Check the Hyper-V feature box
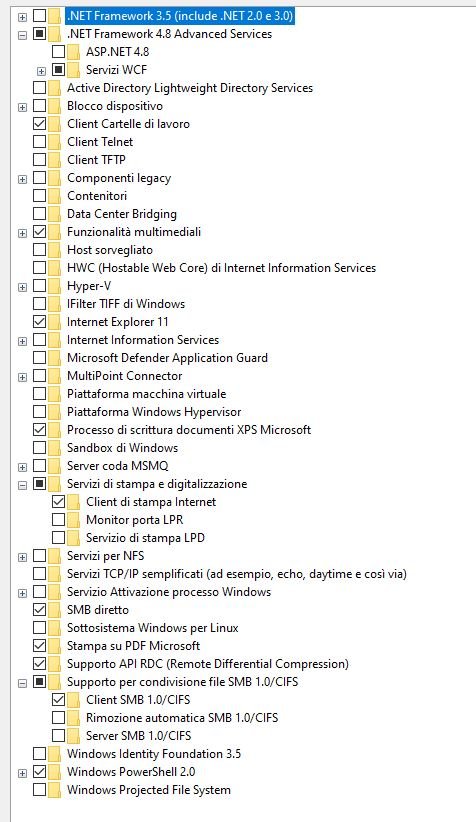This screenshot has width=476, height=822. point(39,286)
